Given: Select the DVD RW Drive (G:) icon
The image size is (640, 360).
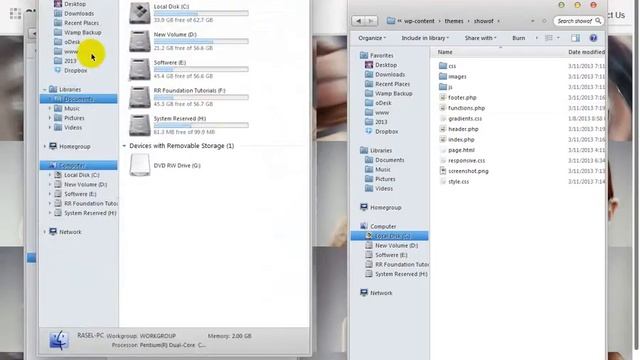Looking at the screenshot, I should 140,165.
